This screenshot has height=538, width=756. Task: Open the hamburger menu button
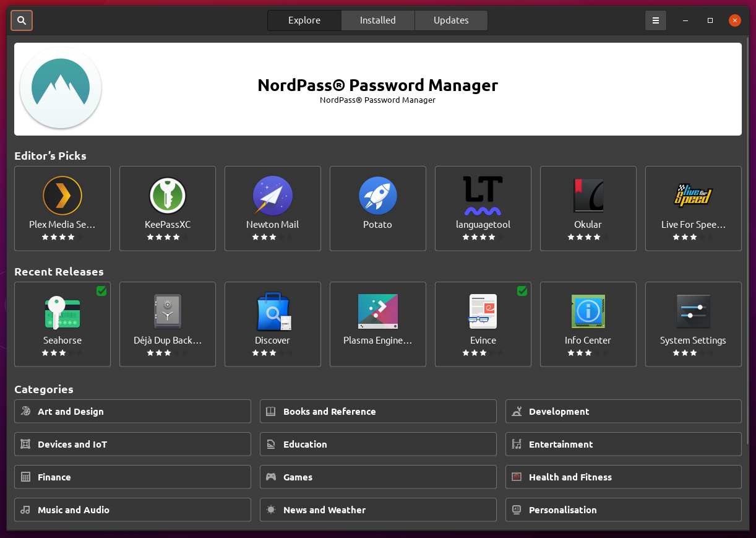click(656, 20)
